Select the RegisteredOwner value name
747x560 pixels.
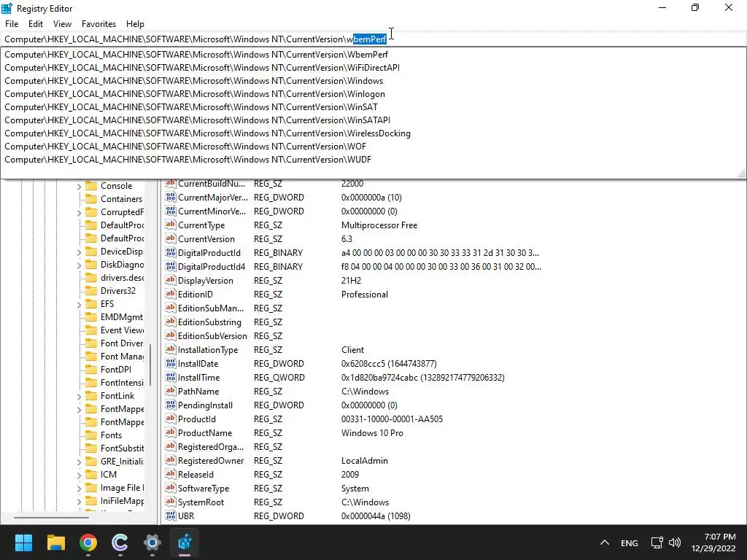[211, 461]
